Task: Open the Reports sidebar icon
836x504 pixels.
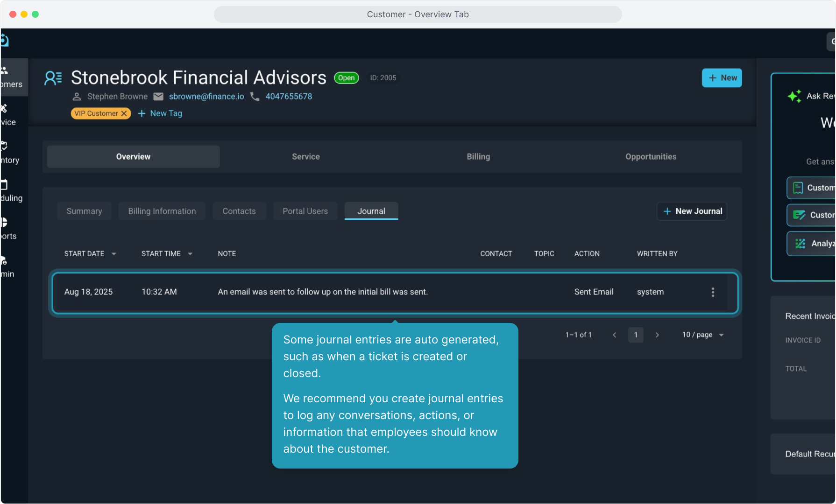Action: coord(4,222)
